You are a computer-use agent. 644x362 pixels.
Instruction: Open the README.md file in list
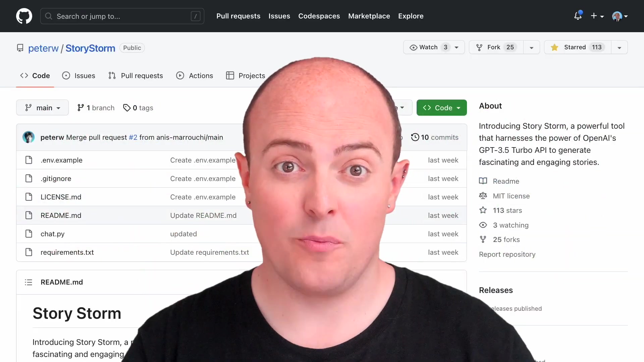pos(61,216)
